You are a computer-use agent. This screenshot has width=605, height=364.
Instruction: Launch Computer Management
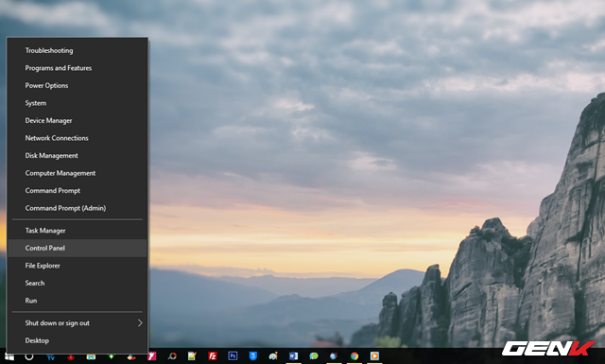[x=78, y=173]
